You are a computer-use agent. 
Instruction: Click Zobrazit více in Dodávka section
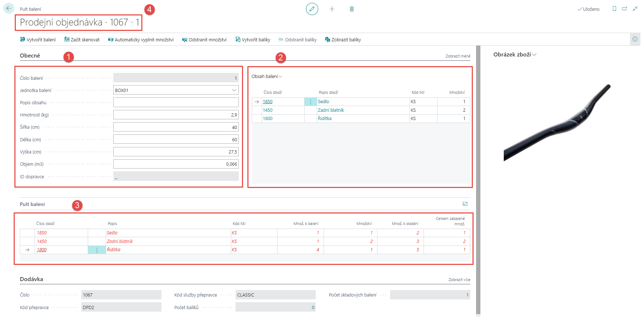(459, 280)
